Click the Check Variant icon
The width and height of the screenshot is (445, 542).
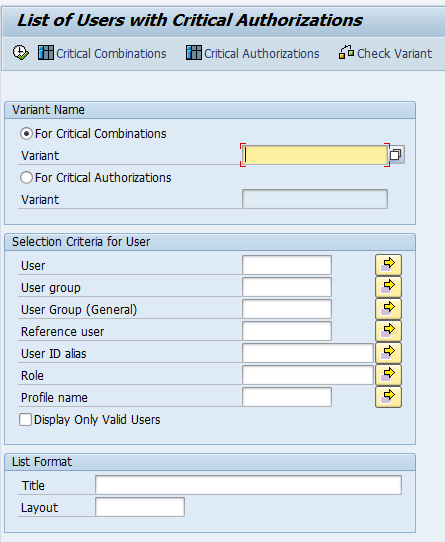[x=346, y=53]
